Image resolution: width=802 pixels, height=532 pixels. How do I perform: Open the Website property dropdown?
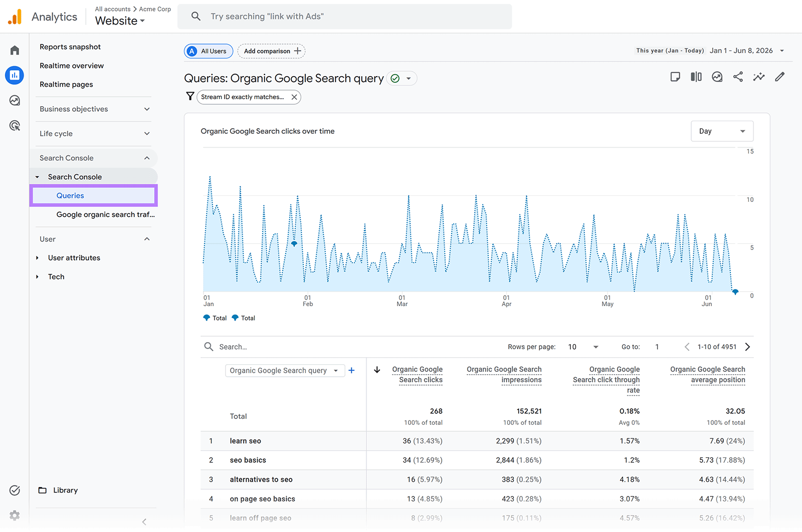click(x=120, y=21)
